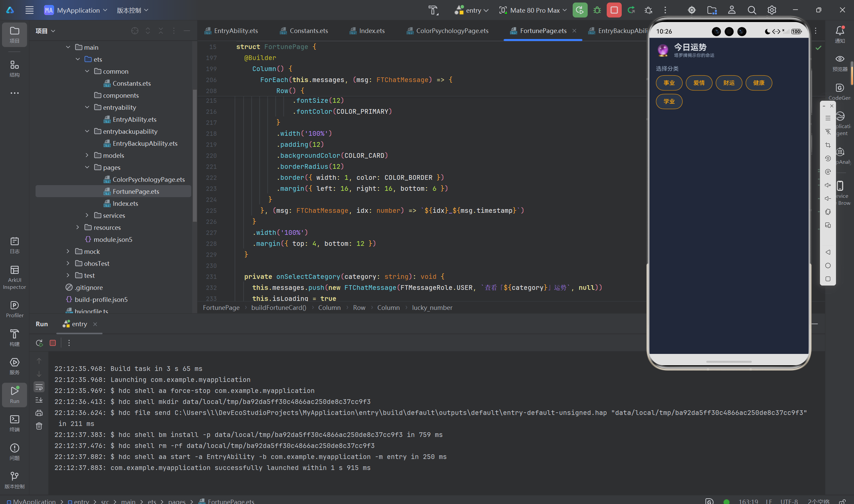
Task: Open the 构建 build tool window
Action: 15,338
